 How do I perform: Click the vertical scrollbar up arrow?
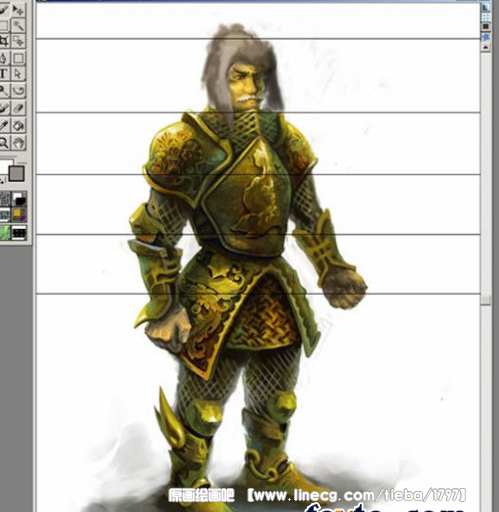click(486, 47)
